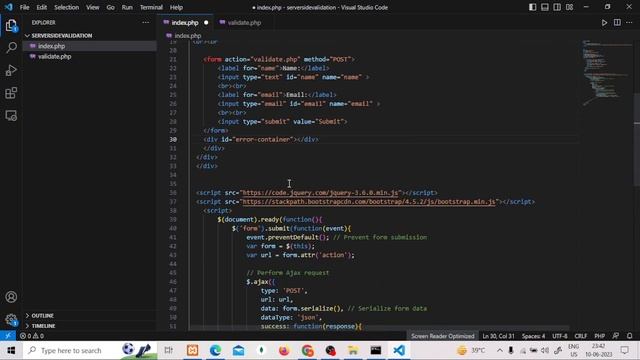Viewport: 640px width, 360px height.
Task: Open the jQuery script URL link
Action: click(x=320, y=193)
